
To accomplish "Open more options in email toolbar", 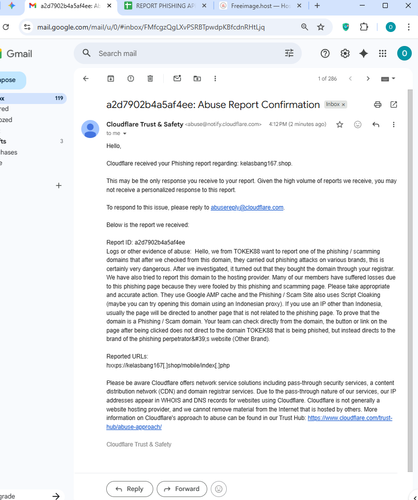I will pos(215,79).
